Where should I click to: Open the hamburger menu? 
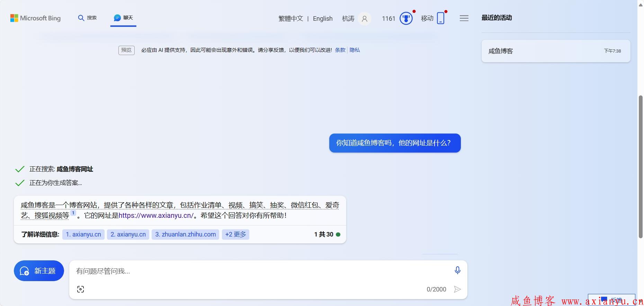coord(464,18)
